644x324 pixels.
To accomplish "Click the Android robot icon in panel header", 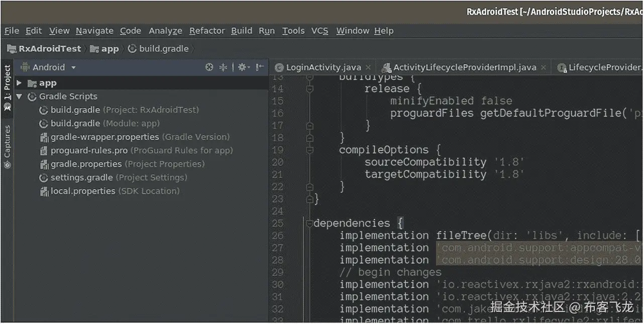I will pyautogui.click(x=25, y=67).
